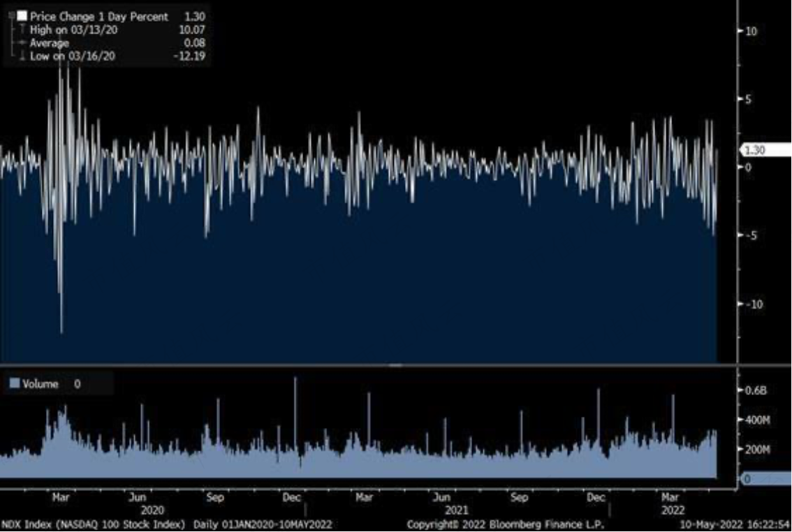Click the Daily 01JAN2020-10MAY2022 range text
This screenshot has width=792, height=532.
263,525
